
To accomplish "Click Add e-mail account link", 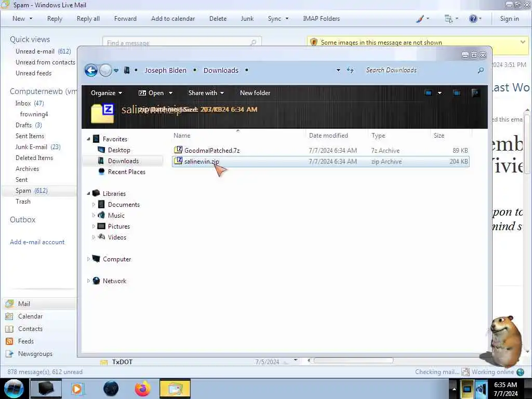I will click(37, 242).
